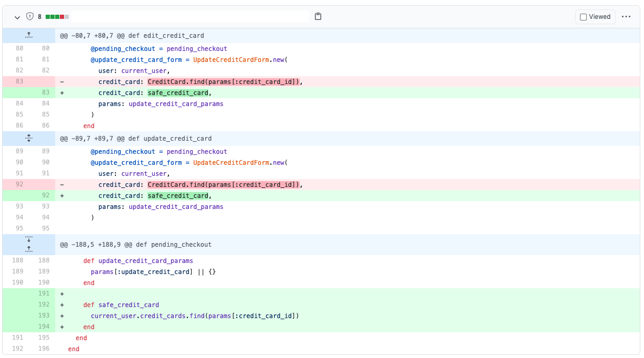This screenshot has width=644, height=358.
Task: Select added line number 194
Action: (44, 327)
